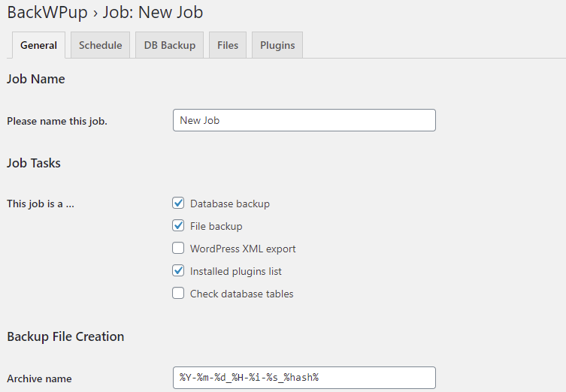566x392 pixels.
Task: Switch to the General tab
Action: point(38,45)
